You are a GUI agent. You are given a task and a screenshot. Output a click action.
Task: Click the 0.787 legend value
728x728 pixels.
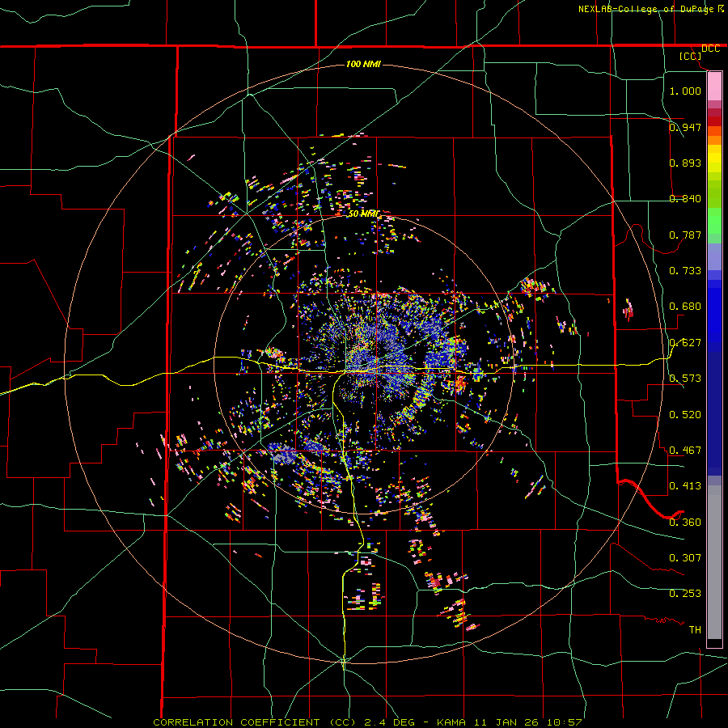click(685, 235)
